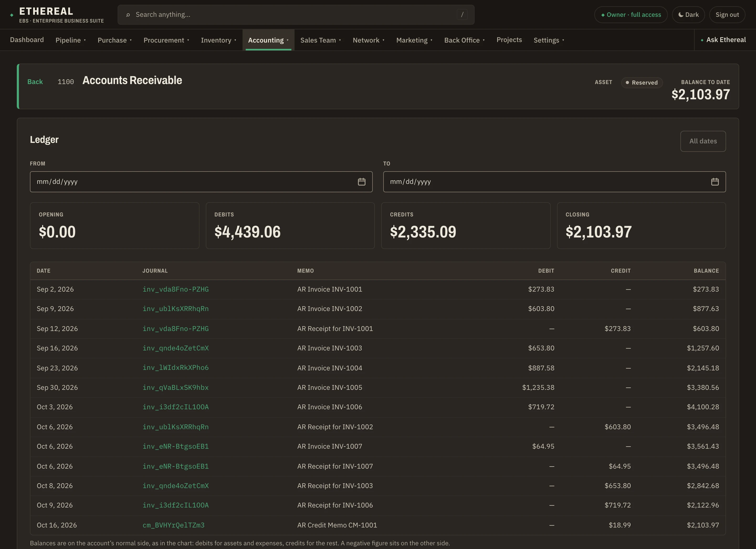Click the Sign out button

(727, 15)
